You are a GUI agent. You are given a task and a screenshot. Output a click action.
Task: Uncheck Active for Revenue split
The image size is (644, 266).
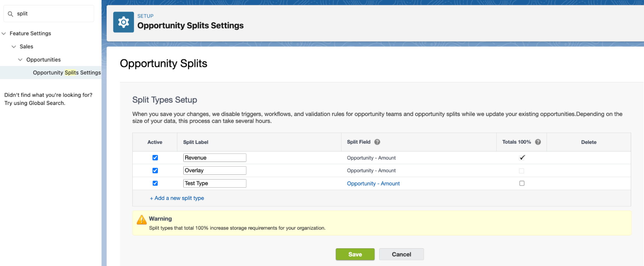pyautogui.click(x=155, y=158)
